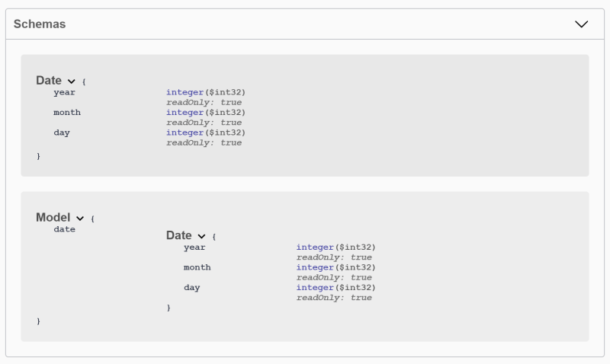Click the top-level Date schema title

pos(49,80)
